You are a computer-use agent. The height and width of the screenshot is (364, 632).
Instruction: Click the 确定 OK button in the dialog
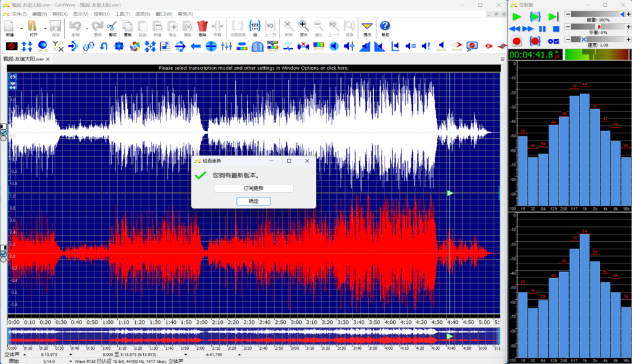click(x=253, y=201)
